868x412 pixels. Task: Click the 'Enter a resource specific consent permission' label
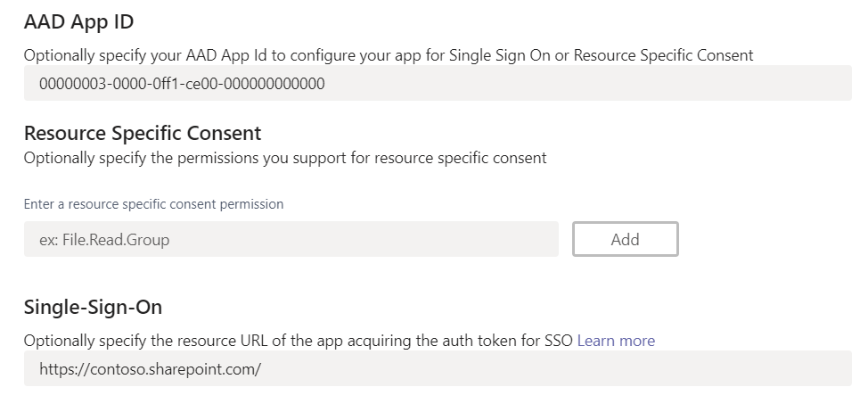click(153, 204)
